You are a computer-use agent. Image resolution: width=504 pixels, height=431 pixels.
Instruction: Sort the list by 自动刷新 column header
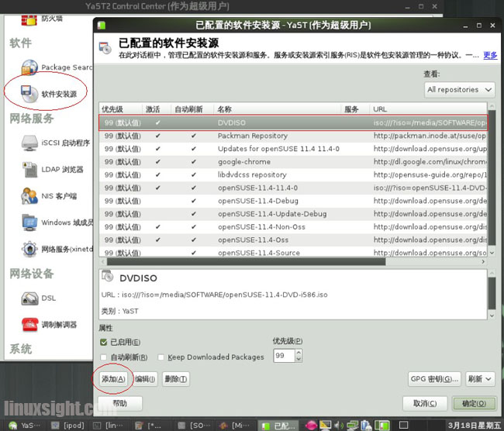192,109
